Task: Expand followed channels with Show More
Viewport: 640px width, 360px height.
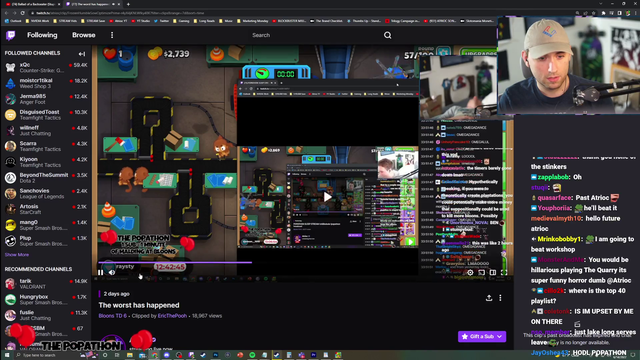Action: [x=17, y=255]
